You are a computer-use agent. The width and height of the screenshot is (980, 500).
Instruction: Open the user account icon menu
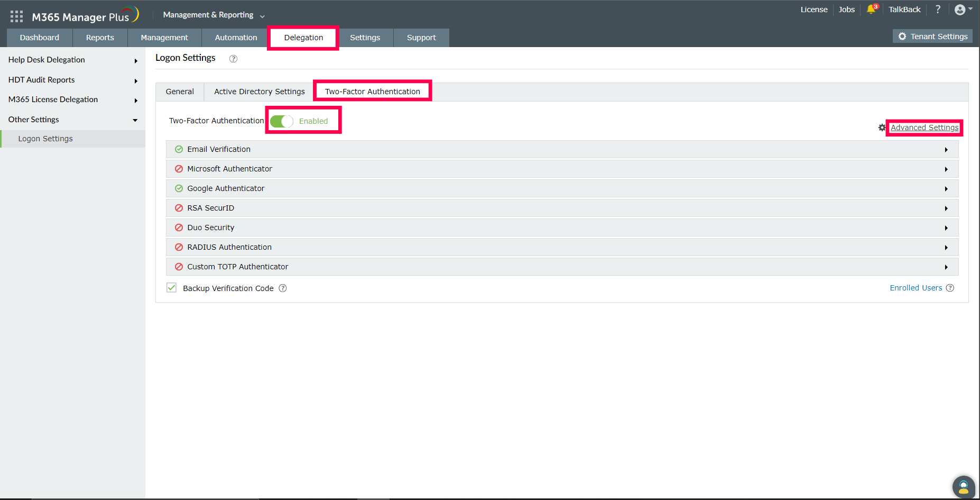(959, 9)
